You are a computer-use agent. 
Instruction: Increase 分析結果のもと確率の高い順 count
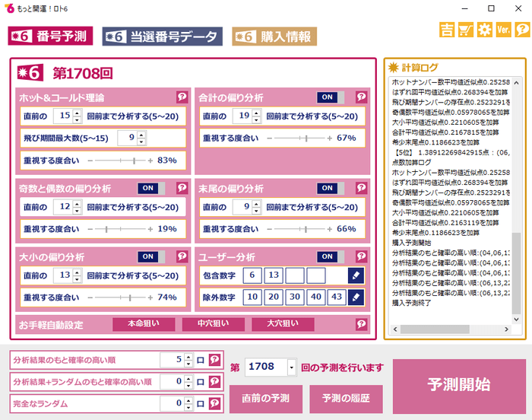pyautogui.click(x=188, y=356)
